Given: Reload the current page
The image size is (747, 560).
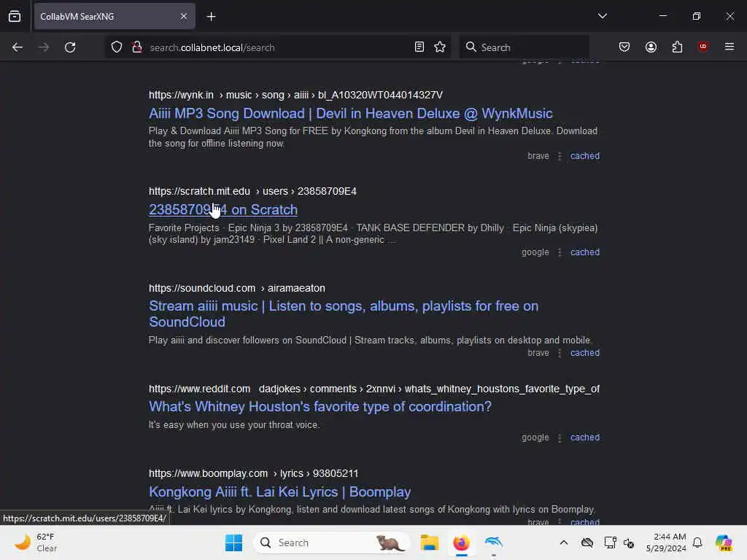Looking at the screenshot, I should (x=70, y=47).
